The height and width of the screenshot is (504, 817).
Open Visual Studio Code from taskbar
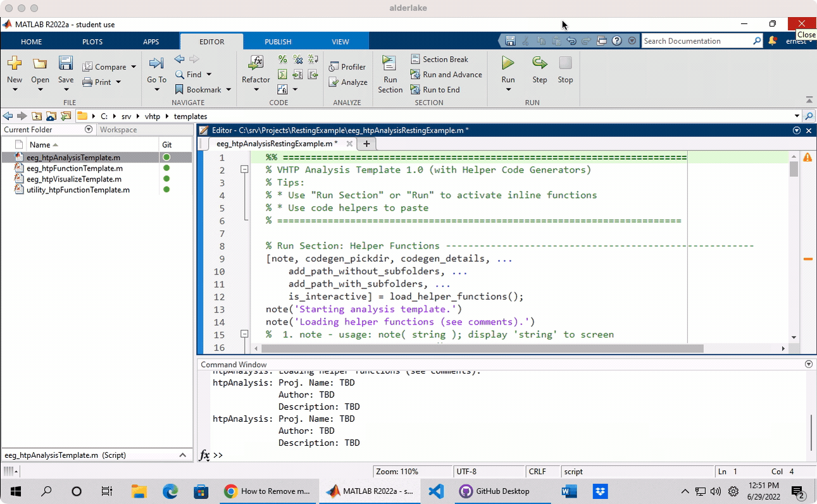tap(436, 491)
